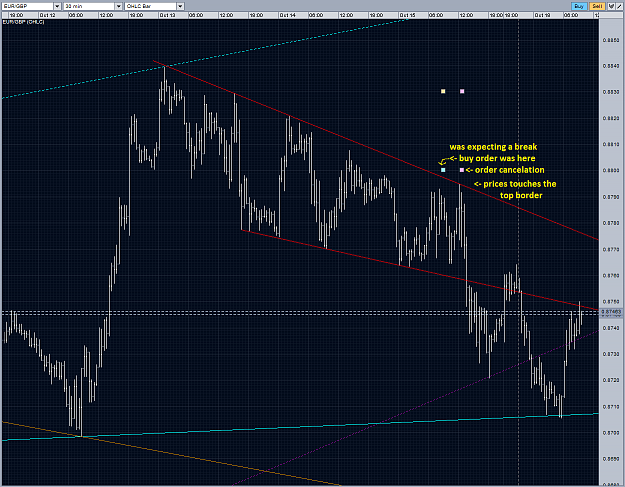The height and width of the screenshot is (487, 625).
Task: Click the 0.8760 price axis label
Action: pos(611,275)
